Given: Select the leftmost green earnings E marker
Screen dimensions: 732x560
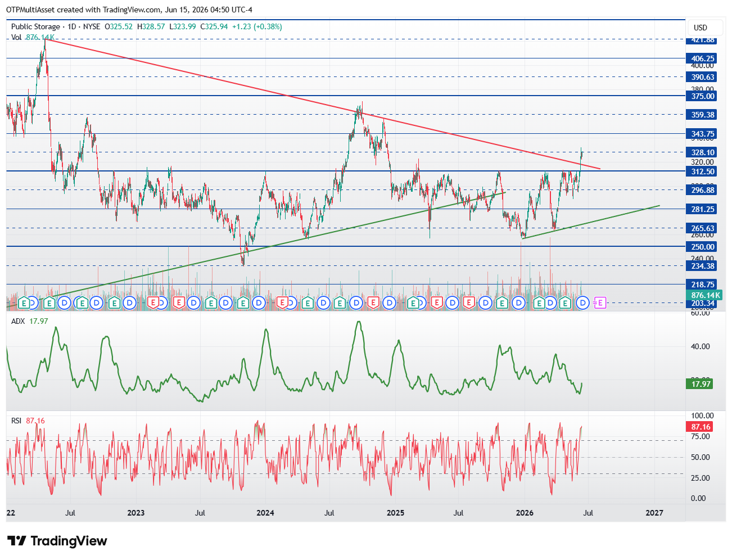Looking at the screenshot, I should point(23,303).
